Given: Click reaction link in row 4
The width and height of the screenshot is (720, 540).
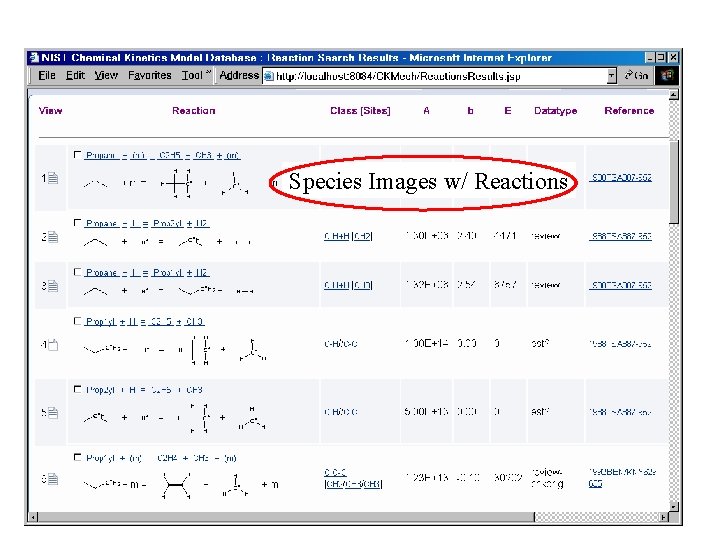Looking at the screenshot, I should pyautogui.click(x=145, y=321).
